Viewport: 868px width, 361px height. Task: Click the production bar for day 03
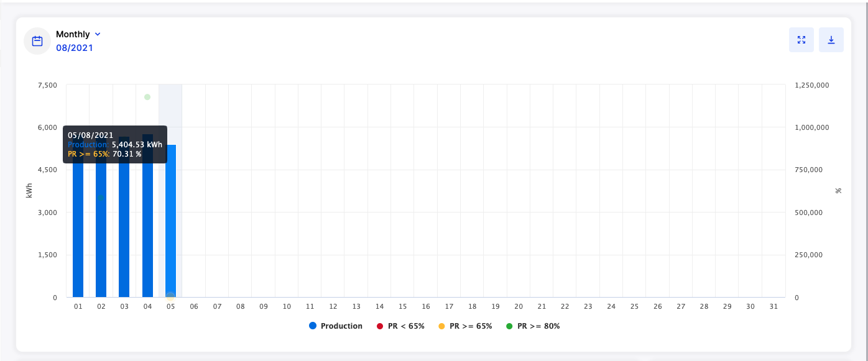pyautogui.click(x=124, y=236)
